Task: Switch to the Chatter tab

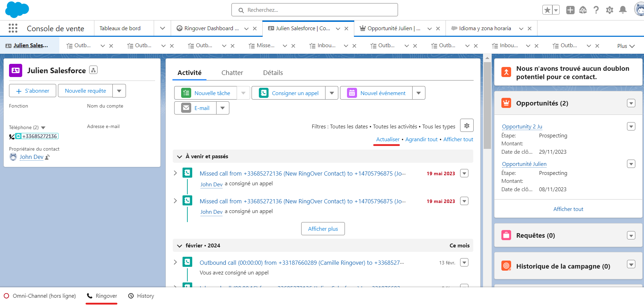Action: pos(232,73)
